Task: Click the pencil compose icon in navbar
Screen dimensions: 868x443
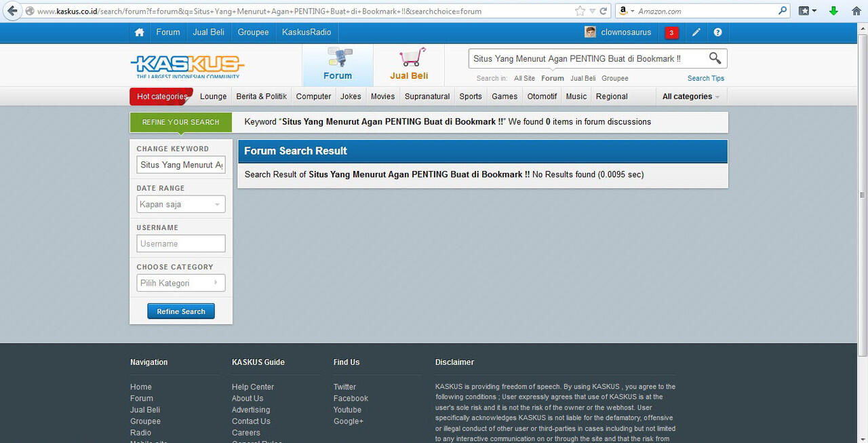Action: pos(696,32)
